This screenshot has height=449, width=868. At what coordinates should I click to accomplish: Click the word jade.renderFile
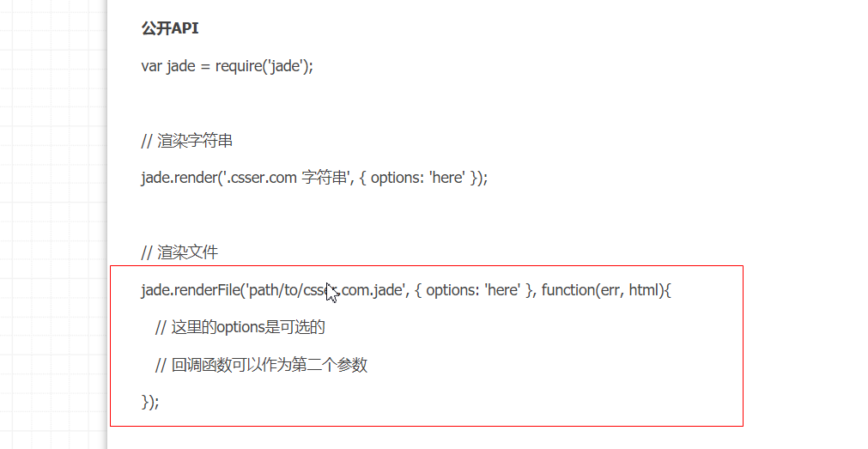click(191, 289)
